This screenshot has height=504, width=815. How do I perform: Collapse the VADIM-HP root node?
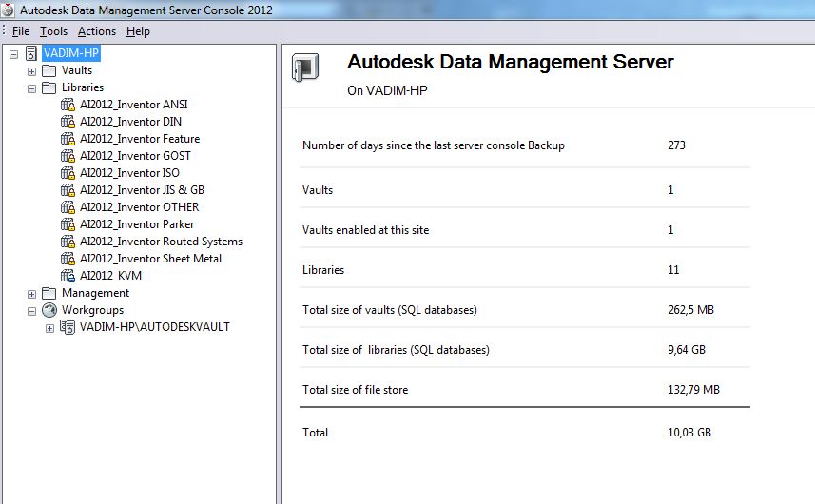pyautogui.click(x=14, y=54)
